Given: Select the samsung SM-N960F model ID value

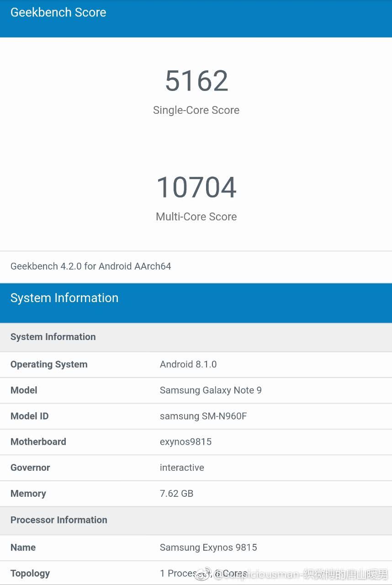Looking at the screenshot, I should (x=203, y=416).
